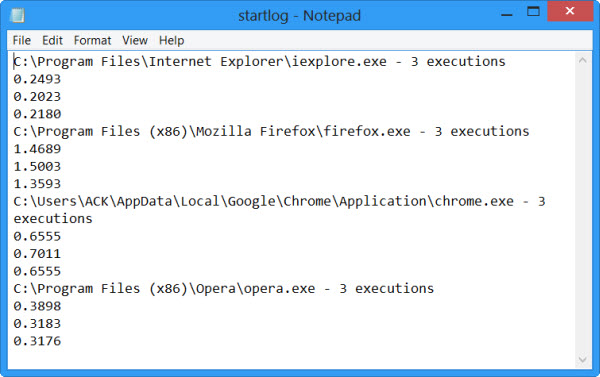The width and height of the screenshot is (600, 377).
Task: Click the value 1.5003 in text
Action: tap(37, 166)
